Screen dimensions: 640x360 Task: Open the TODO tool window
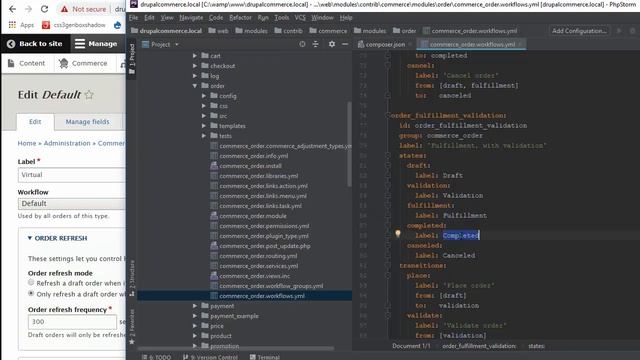point(156,357)
